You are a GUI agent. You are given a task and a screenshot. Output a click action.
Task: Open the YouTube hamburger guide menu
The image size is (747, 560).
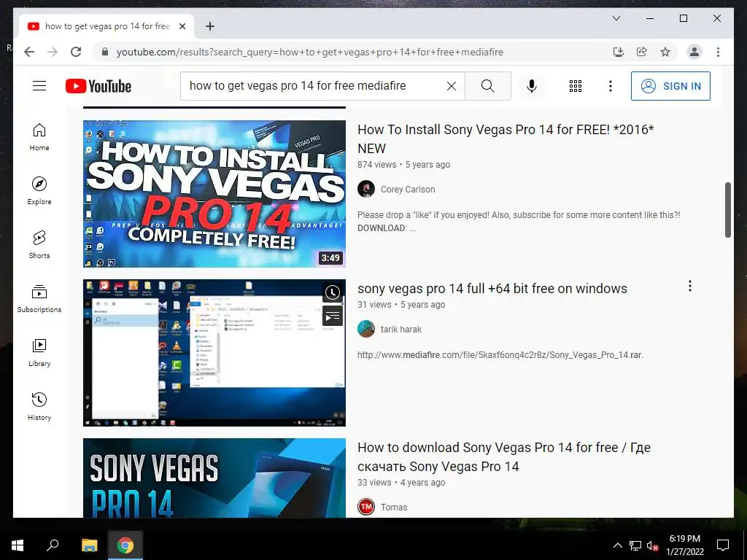point(39,86)
